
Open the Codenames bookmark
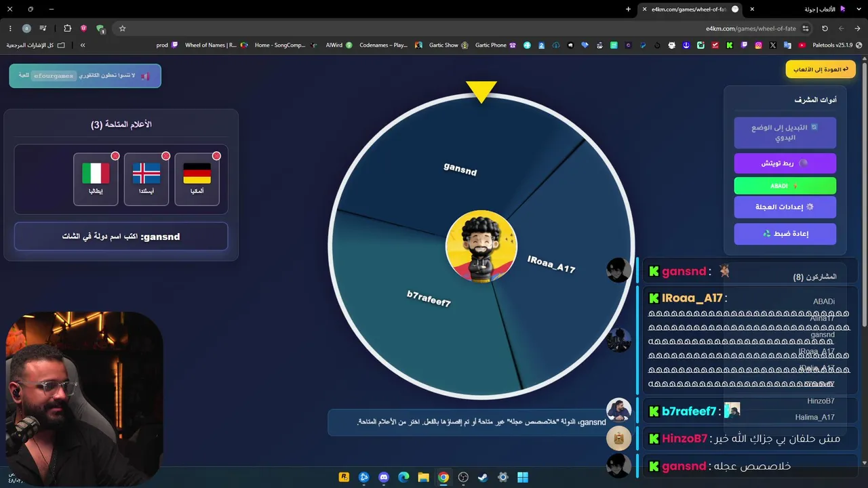(391, 45)
